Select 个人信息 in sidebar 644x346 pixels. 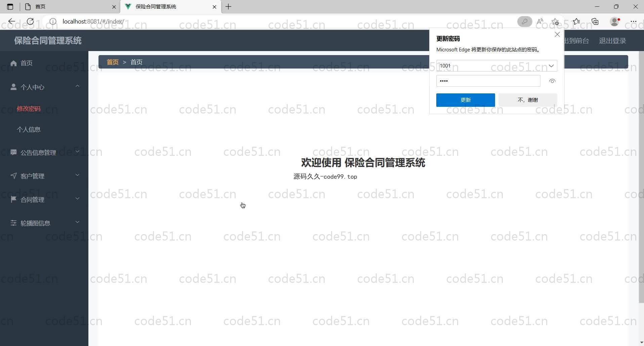[x=29, y=130]
